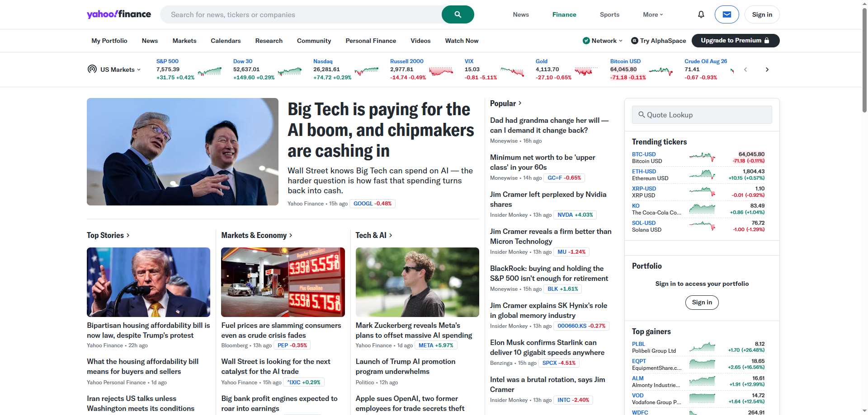Click the INTC -2.40% ticker tag
This screenshot has width=868, height=415.
click(x=573, y=400)
